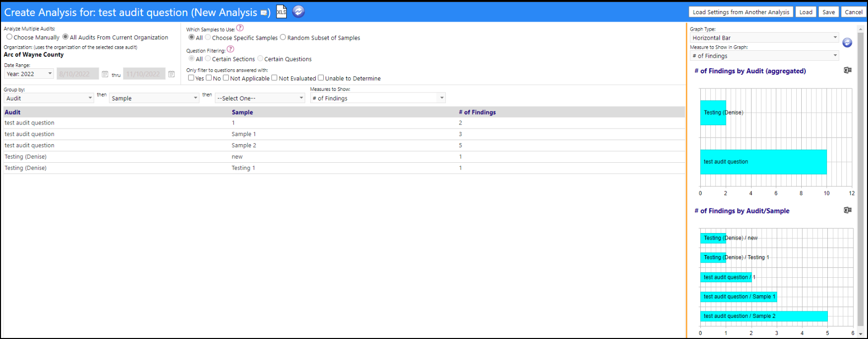Click the Testing (Denise) / new bar
868x339 pixels.
(713, 238)
